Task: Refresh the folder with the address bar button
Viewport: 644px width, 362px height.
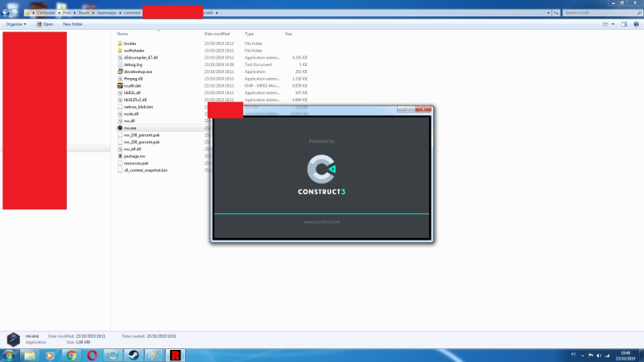Action: 556,13
